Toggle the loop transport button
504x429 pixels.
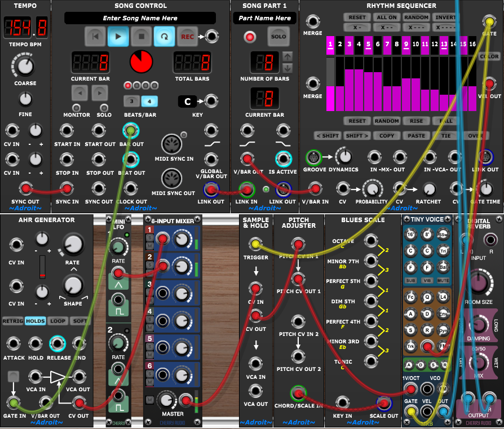164,37
